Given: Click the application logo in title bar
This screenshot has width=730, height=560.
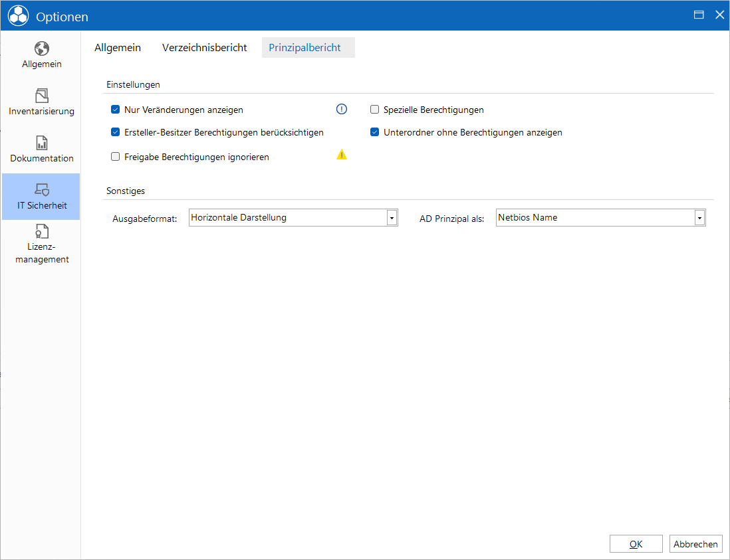Looking at the screenshot, I should (x=18, y=16).
